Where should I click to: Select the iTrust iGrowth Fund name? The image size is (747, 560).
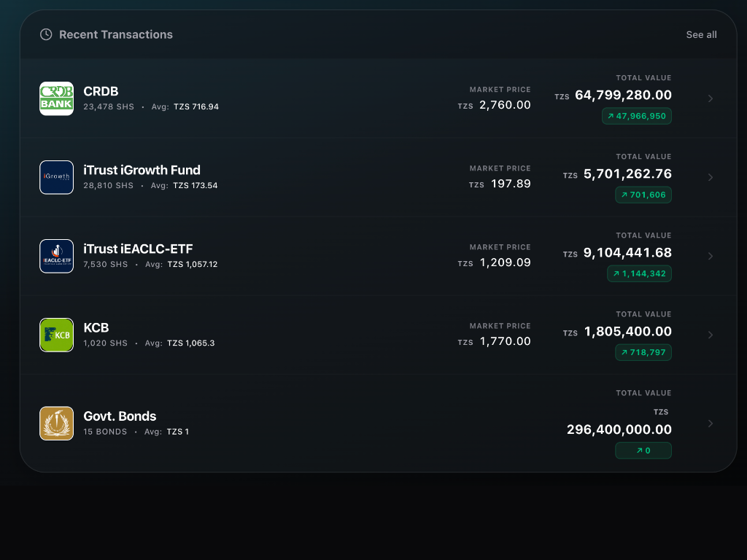tap(142, 170)
